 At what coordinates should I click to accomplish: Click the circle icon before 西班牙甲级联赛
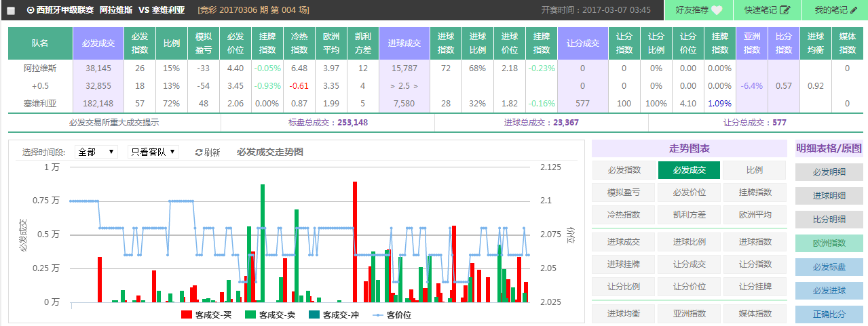click(31, 10)
